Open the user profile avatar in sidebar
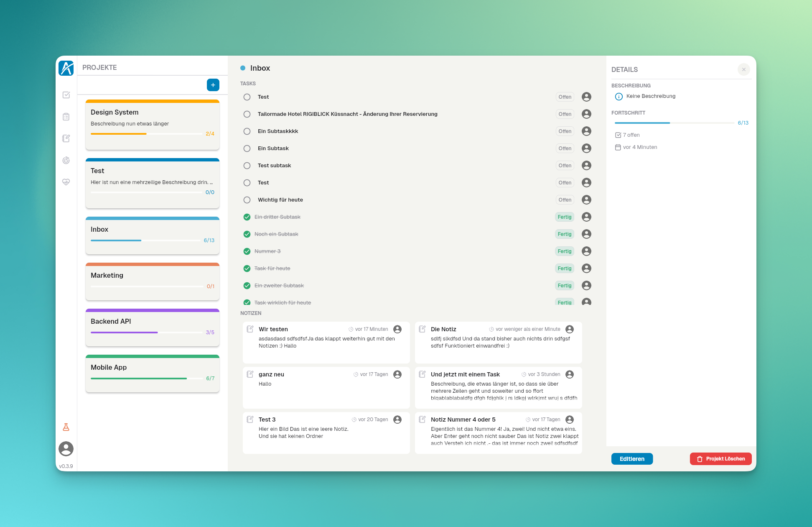This screenshot has height=527, width=812. (x=66, y=449)
